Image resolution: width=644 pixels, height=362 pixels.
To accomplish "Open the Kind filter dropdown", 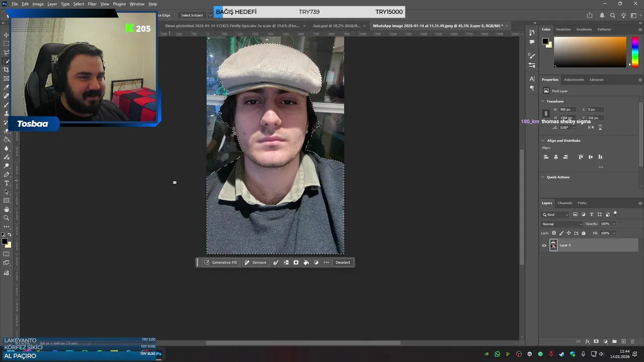I will 555,215.
